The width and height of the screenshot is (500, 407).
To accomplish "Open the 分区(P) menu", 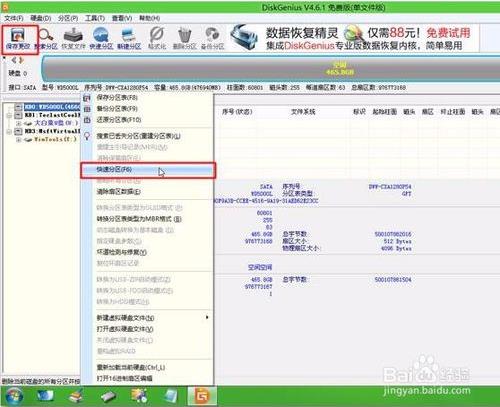I will 68,18.
